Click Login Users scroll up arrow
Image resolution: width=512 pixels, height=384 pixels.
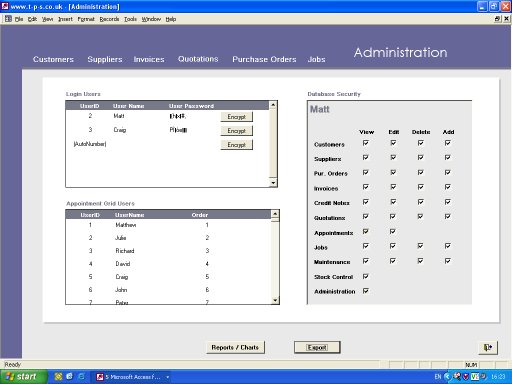[x=273, y=105]
